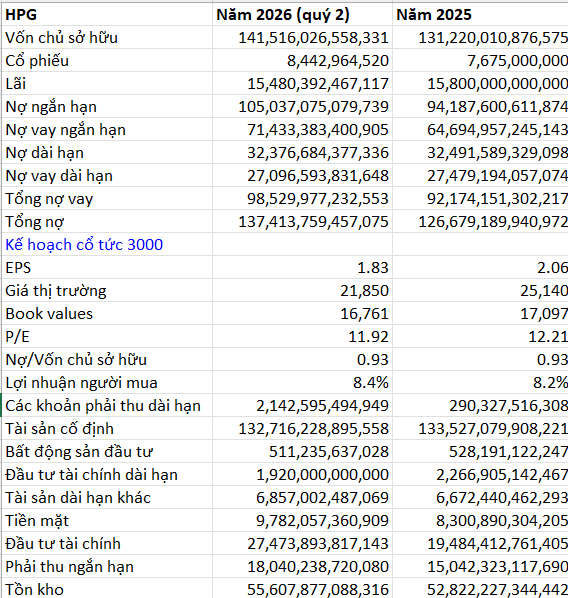The image size is (568, 598).
Task: Click the P/E value 11.92 cell
Action: coord(303,336)
